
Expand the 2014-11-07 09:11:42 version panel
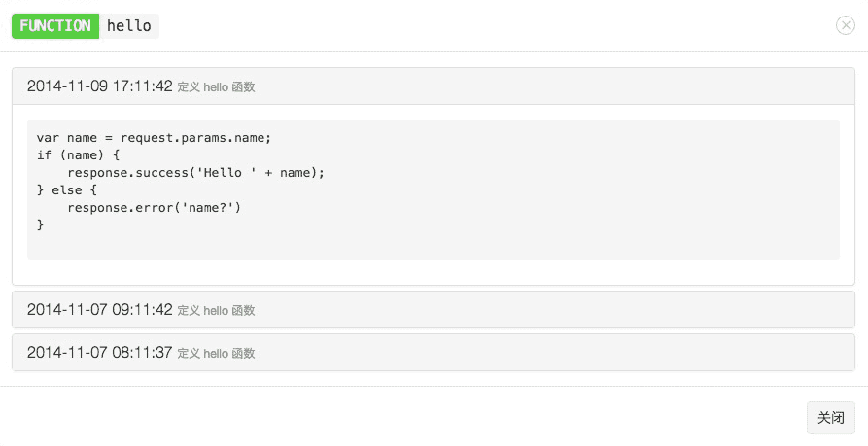(x=100, y=310)
